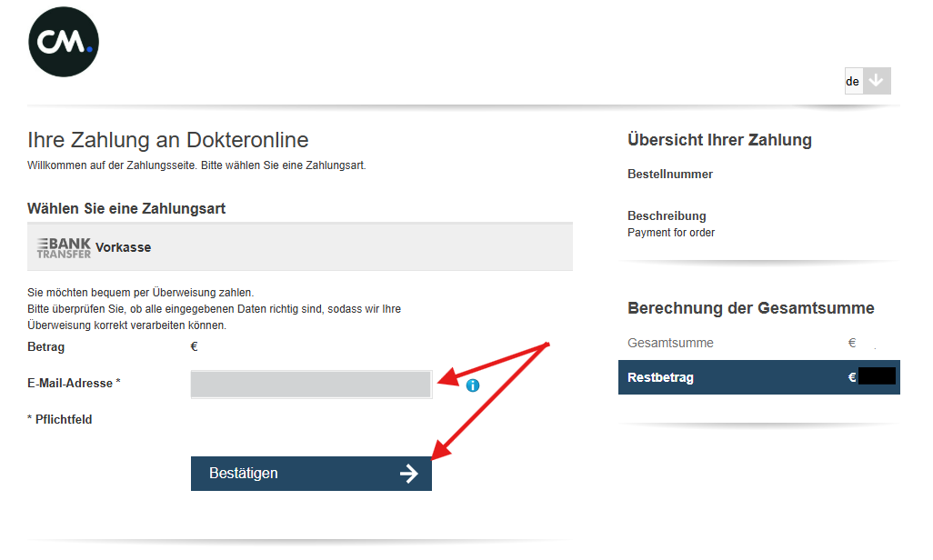Image resolution: width=933 pixels, height=560 pixels.
Task: Click the 'Übersicht Ihrer Zahlung' heading
Action: pos(719,140)
